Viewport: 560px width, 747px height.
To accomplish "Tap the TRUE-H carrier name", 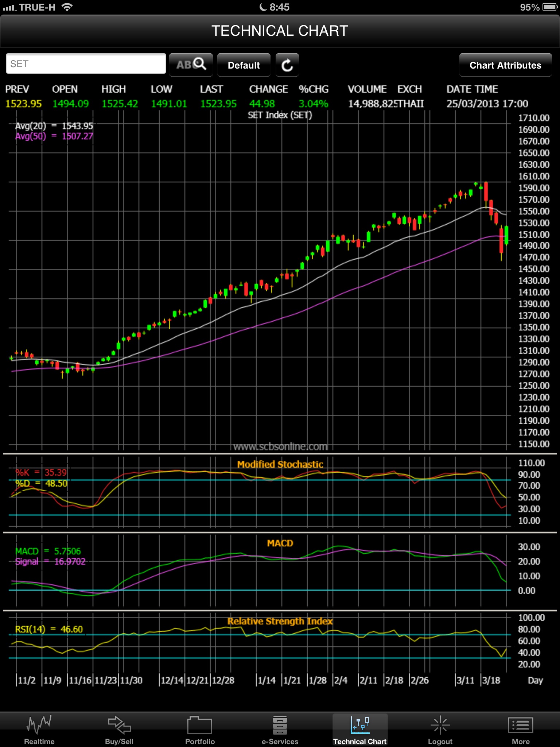I will coord(37,7).
